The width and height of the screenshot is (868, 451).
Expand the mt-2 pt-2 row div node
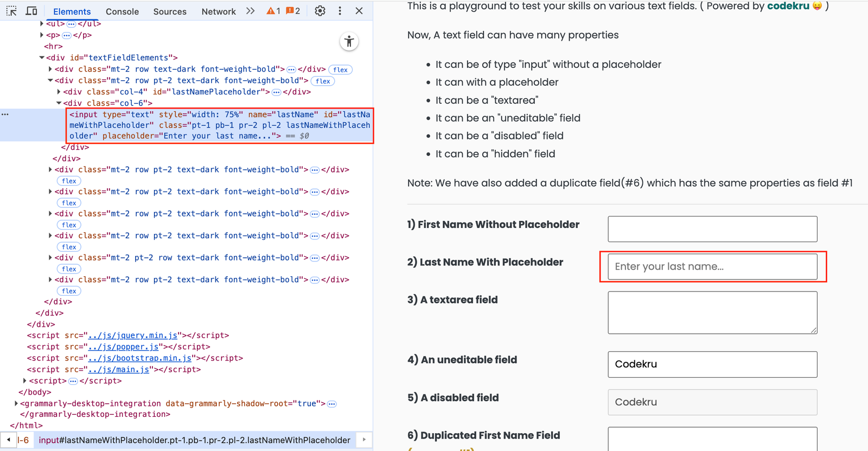(x=50, y=258)
